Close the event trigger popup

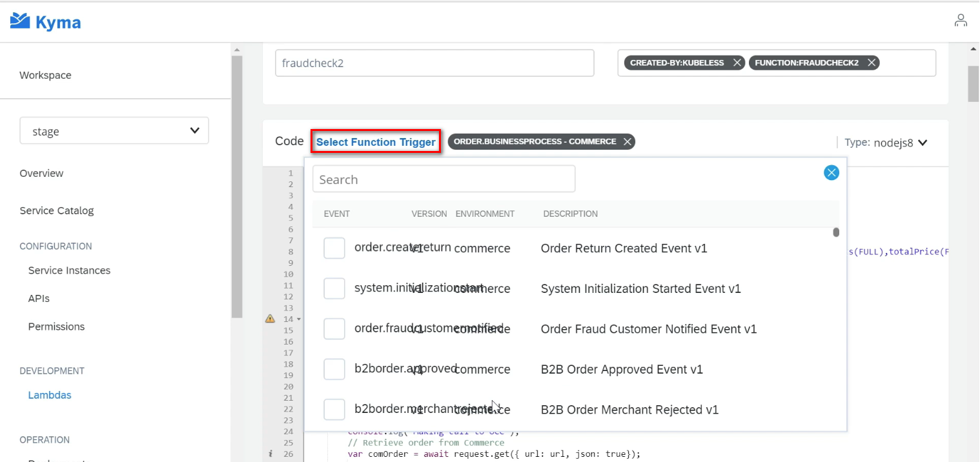(x=832, y=172)
